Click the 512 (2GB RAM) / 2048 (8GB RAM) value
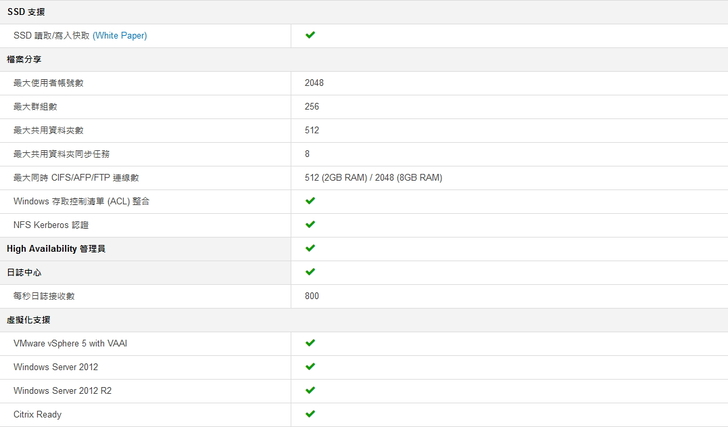 [x=373, y=178]
